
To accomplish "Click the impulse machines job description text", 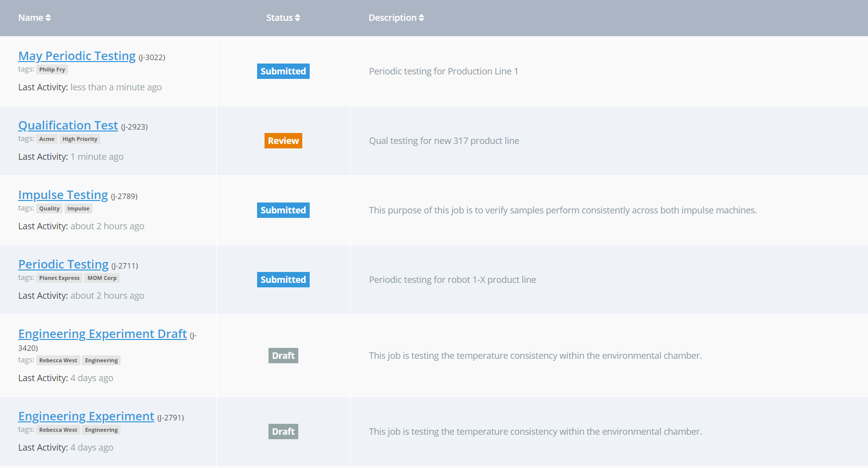I will (x=563, y=210).
